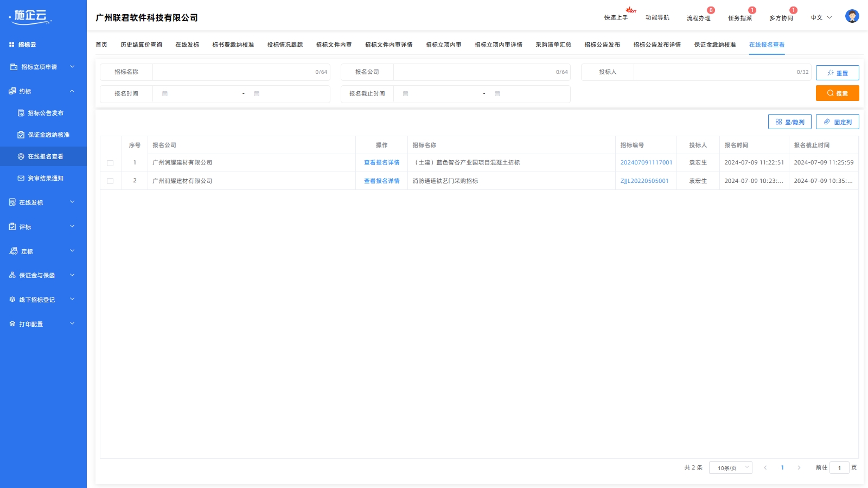Switch to the 历史结算价查询 tab
The width and height of the screenshot is (868, 488).
click(x=141, y=45)
